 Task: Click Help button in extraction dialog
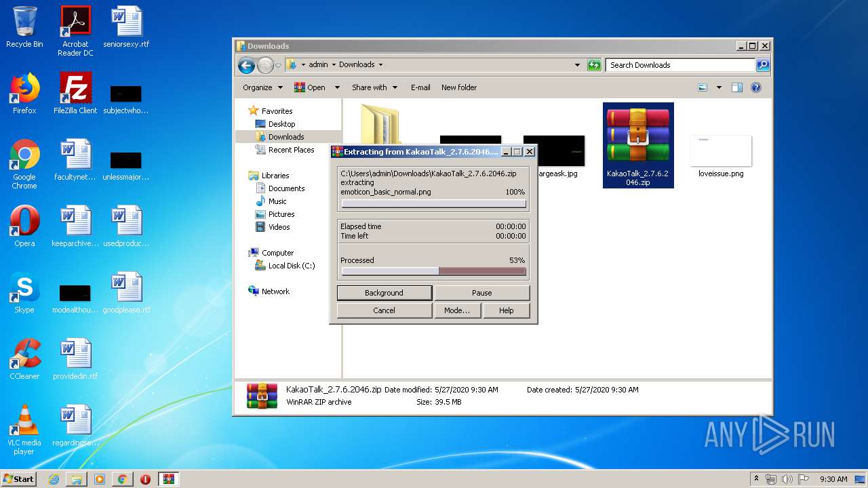[x=507, y=310]
